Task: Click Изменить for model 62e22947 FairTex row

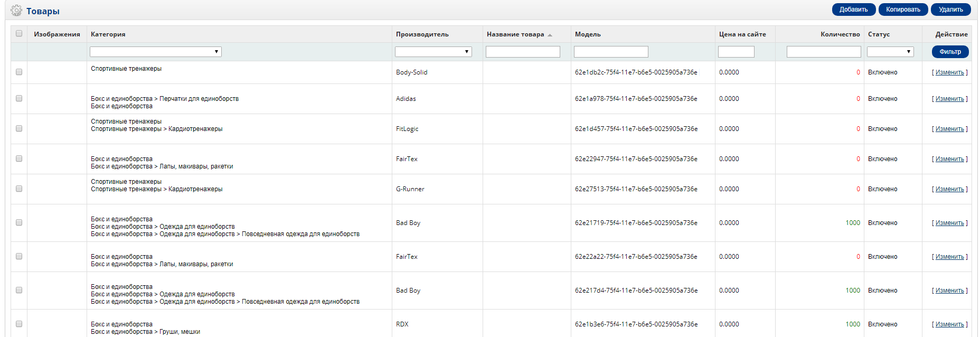Action: 950,159
